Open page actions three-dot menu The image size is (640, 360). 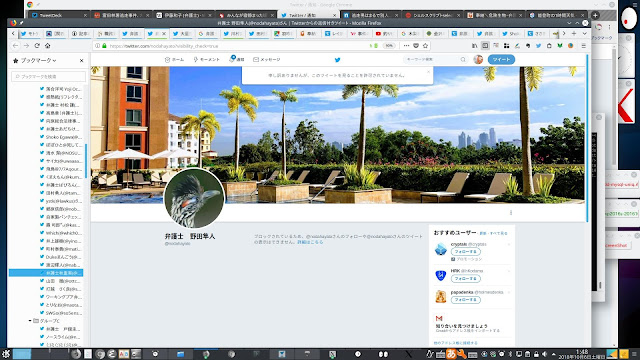tap(406, 46)
